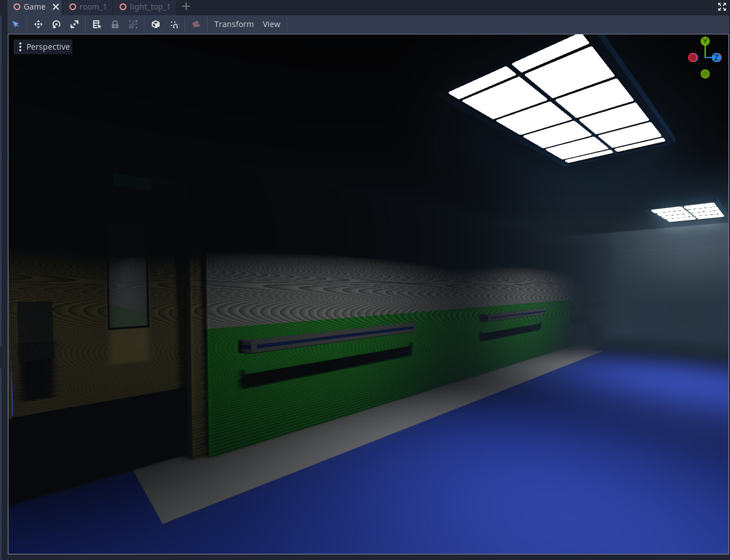Click the red X axis gizmo circle

tap(693, 58)
